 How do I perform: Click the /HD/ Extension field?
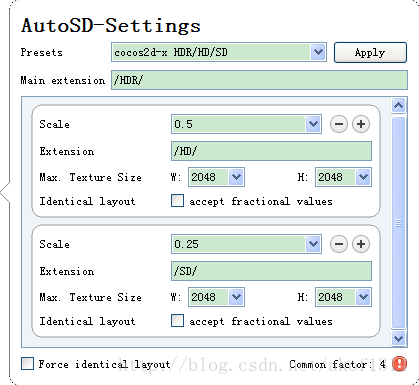tap(271, 151)
